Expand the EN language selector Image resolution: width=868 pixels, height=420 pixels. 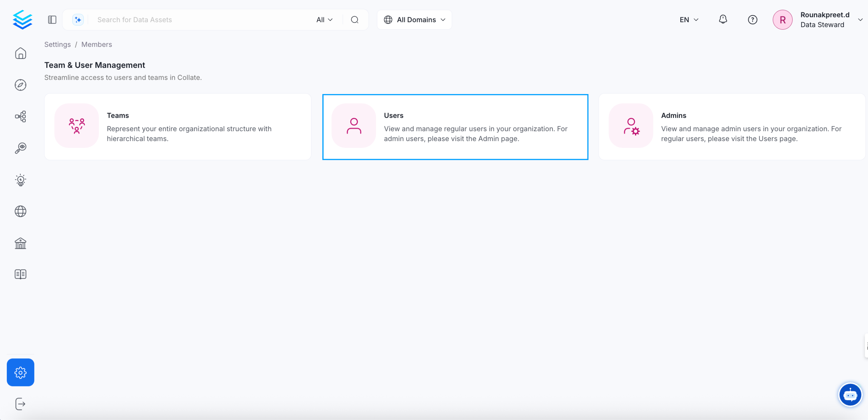pyautogui.click(x=689, y=20)
